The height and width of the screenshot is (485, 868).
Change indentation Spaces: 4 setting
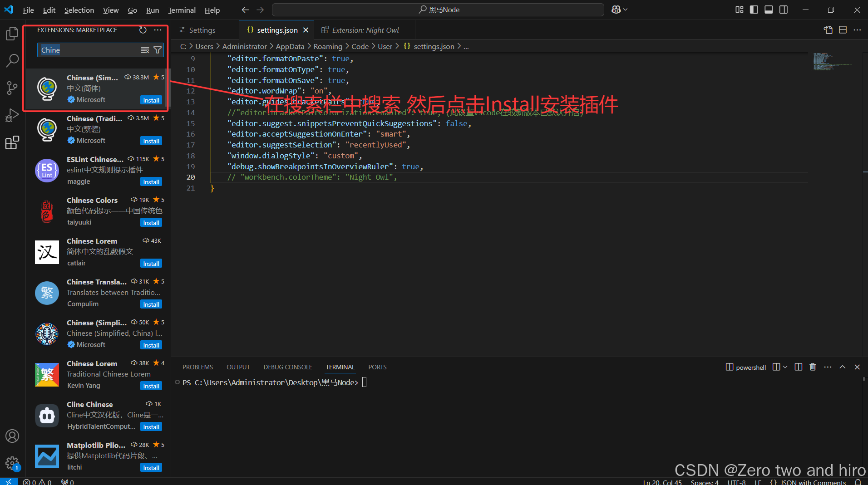(x=705, y=482)
